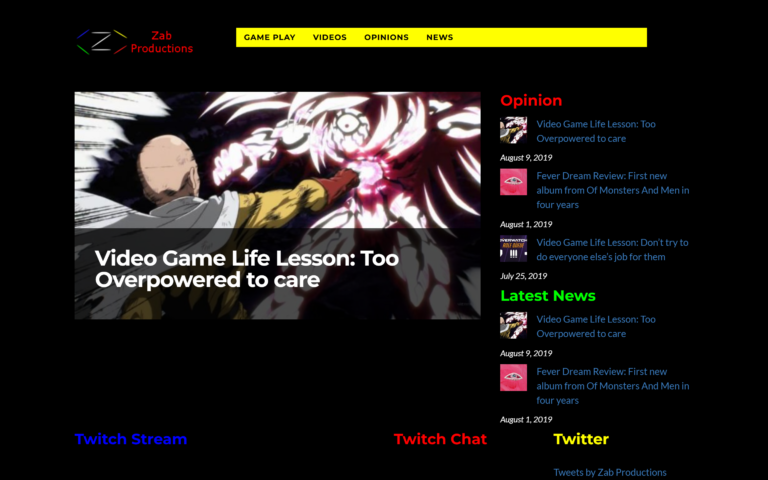
Task: Open the 'Tweets by Zab Productions' link
Action: [x=610, y=473]
